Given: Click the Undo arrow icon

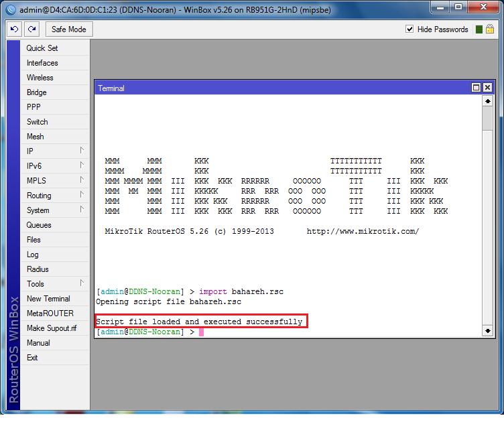Looking at the screenshot, I should click(15, 29).
